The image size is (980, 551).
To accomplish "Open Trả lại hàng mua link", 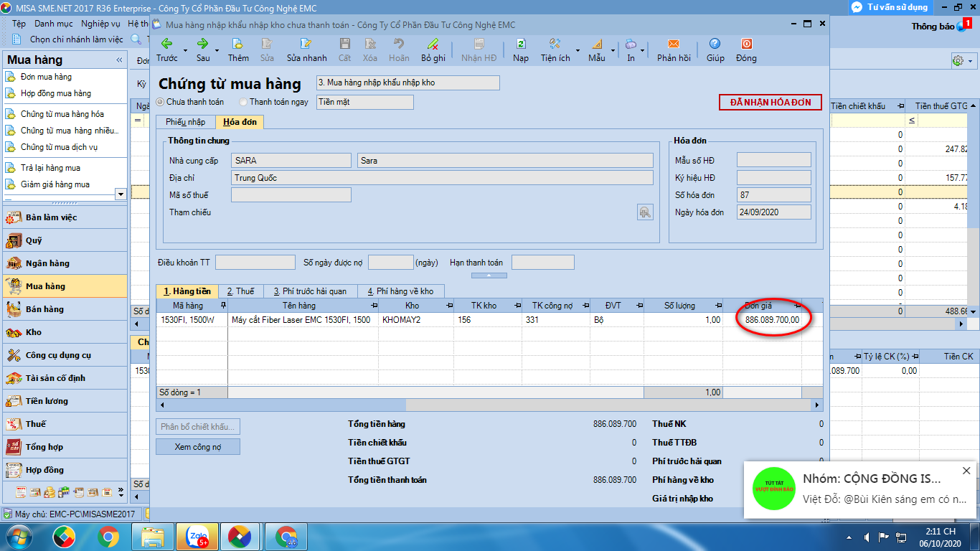I will click(x=50, y=168).
